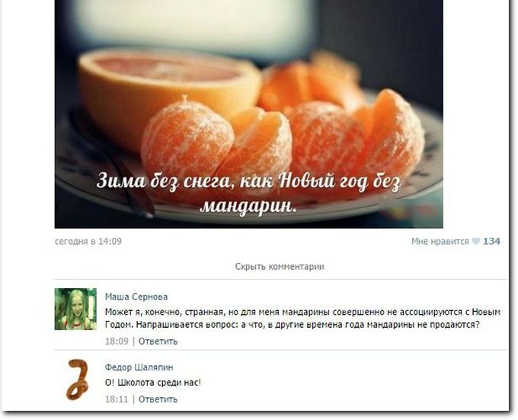The image size is (518, 420).
Task: Collapse comments via Скрыть комментарии
Action: (280, 266)
